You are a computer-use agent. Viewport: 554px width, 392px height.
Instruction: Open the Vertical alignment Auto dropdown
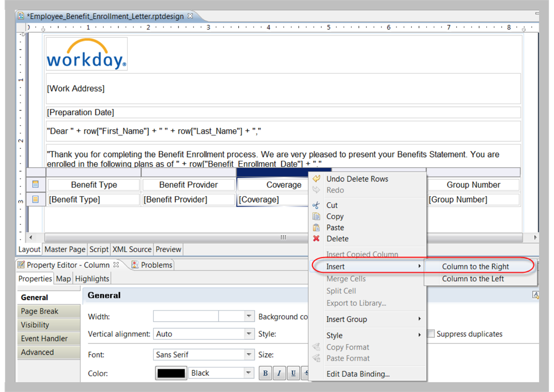pyautogui.click(x=249, y=334)
